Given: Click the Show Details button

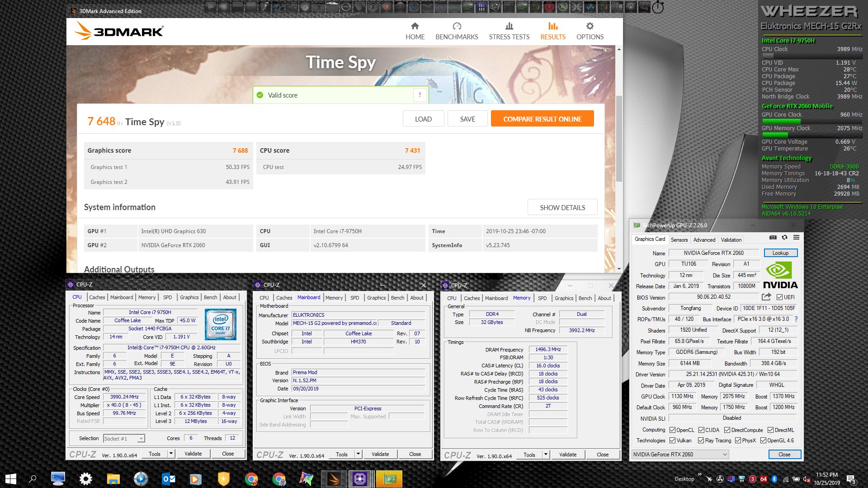Looking at the screenshot, I should pos(562,207).
